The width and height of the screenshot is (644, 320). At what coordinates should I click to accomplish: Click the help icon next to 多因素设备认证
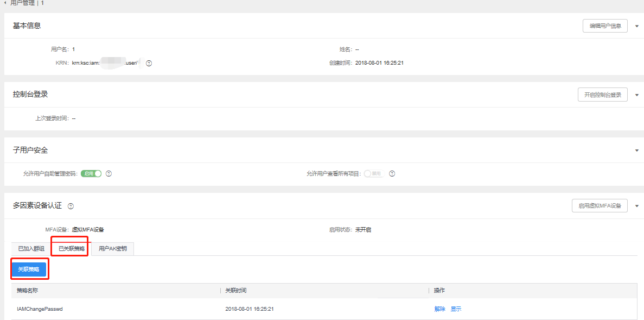71,206
